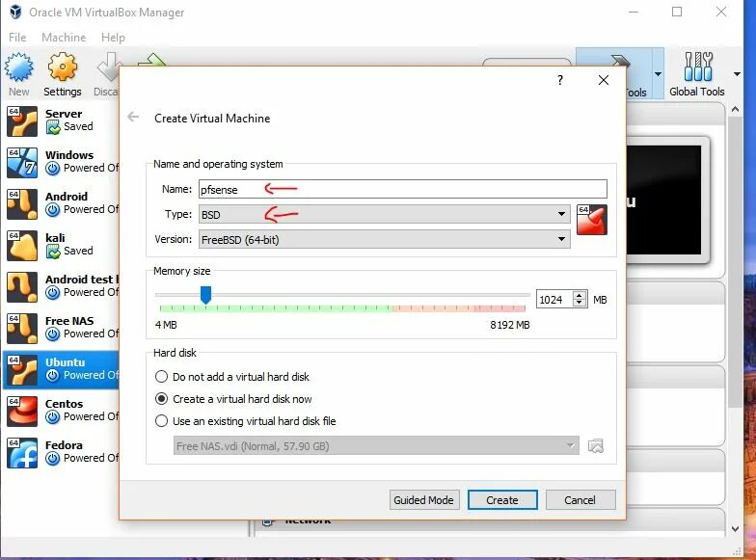
Task: Select Create a virtual hard disk now
Action: (162, 399)
